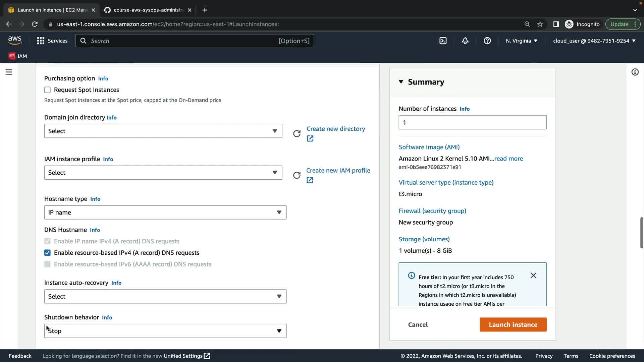Collapse the Summary panel
Viewport: 644px width, 362px height.
pos(401,82)
